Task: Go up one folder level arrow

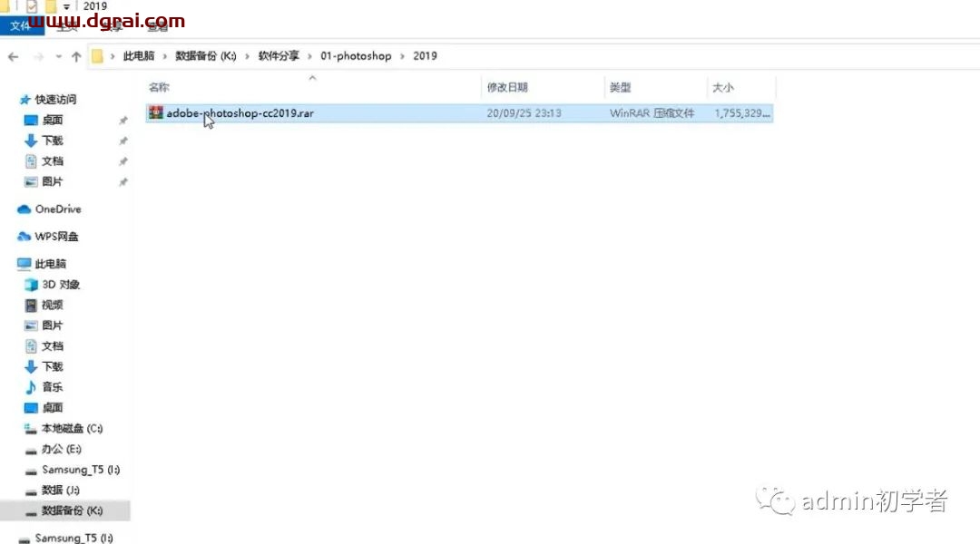Action: [x=76, y=57]
